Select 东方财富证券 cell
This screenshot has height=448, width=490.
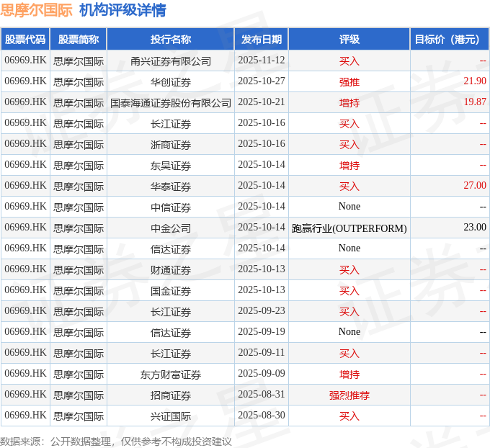tap(171, 375)
